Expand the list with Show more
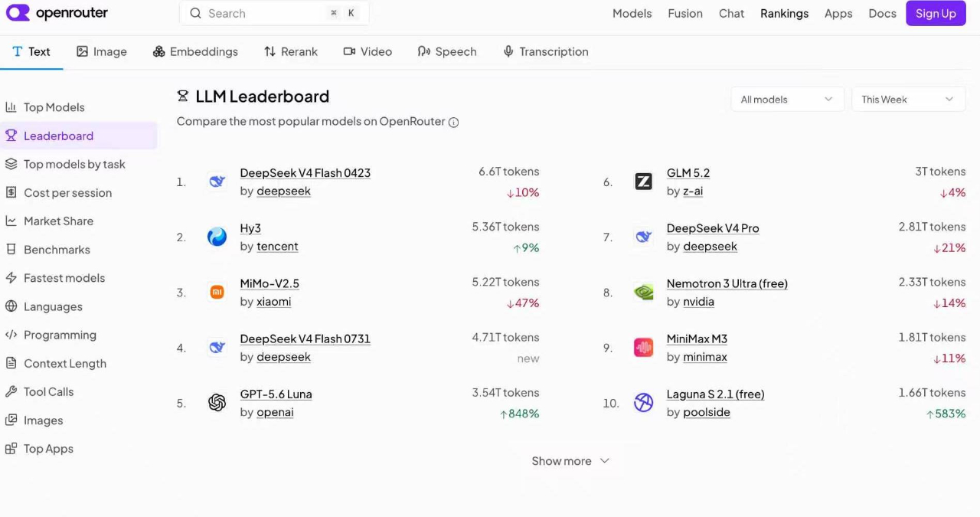 click(x=570, y=461)
